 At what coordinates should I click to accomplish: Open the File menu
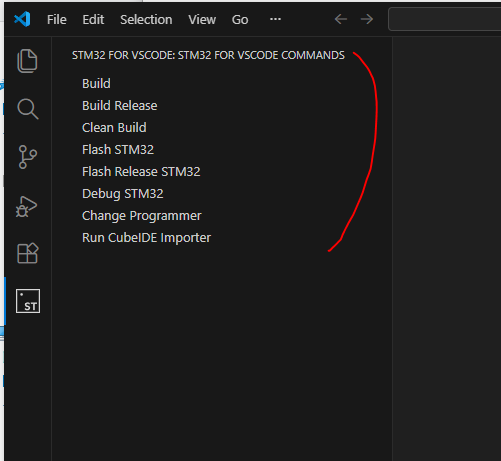point(57,20)
